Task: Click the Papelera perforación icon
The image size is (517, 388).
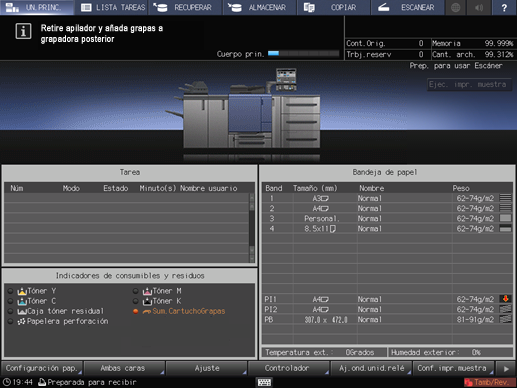Action: [21, 322]
